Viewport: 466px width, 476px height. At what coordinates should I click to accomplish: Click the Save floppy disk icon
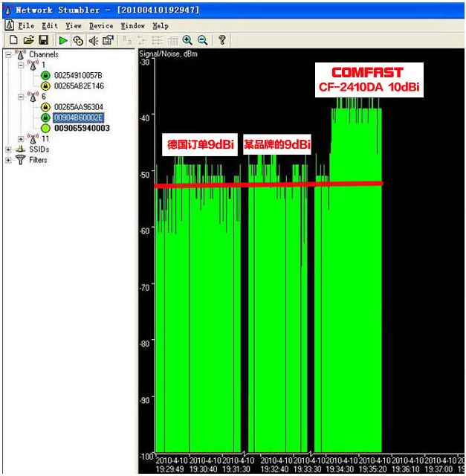[x=44, y=39]
